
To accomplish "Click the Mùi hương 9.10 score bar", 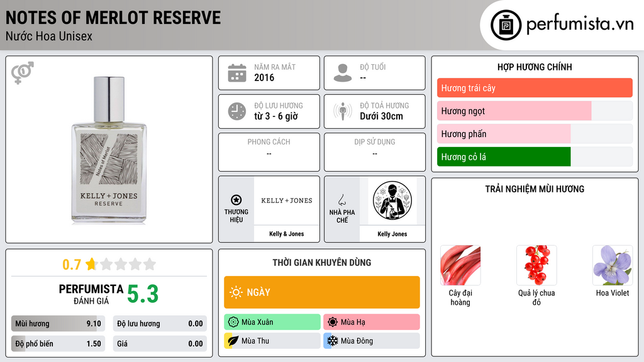I will click(x=58, y=324).
